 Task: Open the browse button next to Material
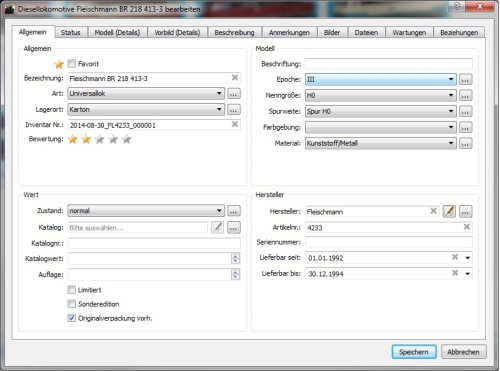click(465, 143)
